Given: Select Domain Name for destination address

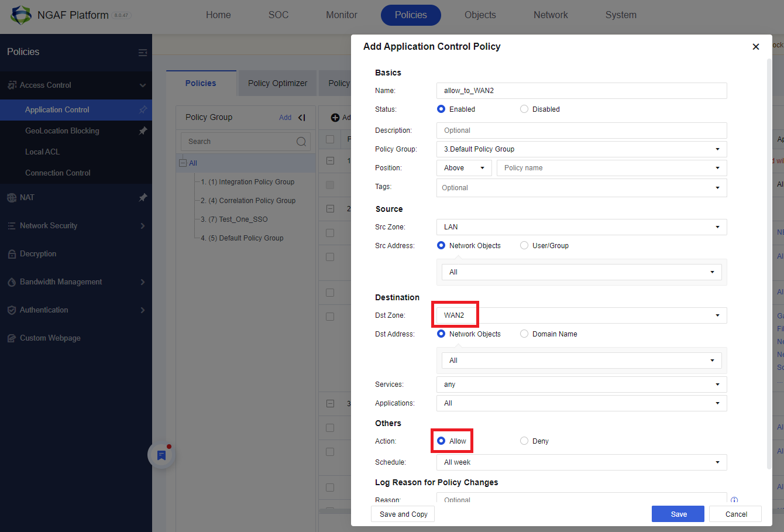Looking at the screenshot, I should click(524, 334).
